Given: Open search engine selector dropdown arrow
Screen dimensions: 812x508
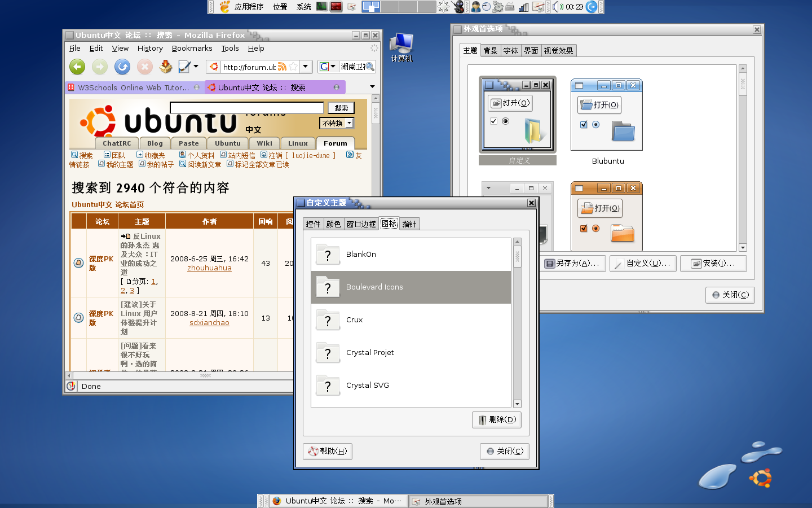Looking at the screenshot, I should pyautogui.click(x=333, y=67).
